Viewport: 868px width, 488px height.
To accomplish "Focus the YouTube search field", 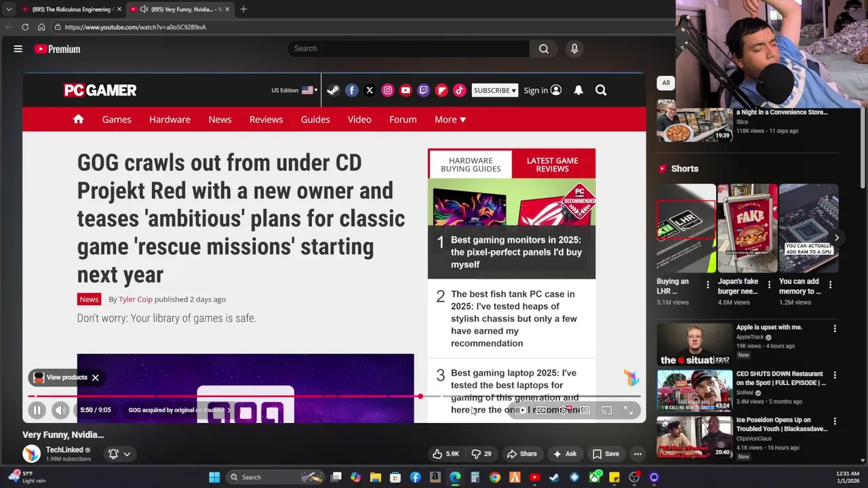I will click(x=409, y=49).
